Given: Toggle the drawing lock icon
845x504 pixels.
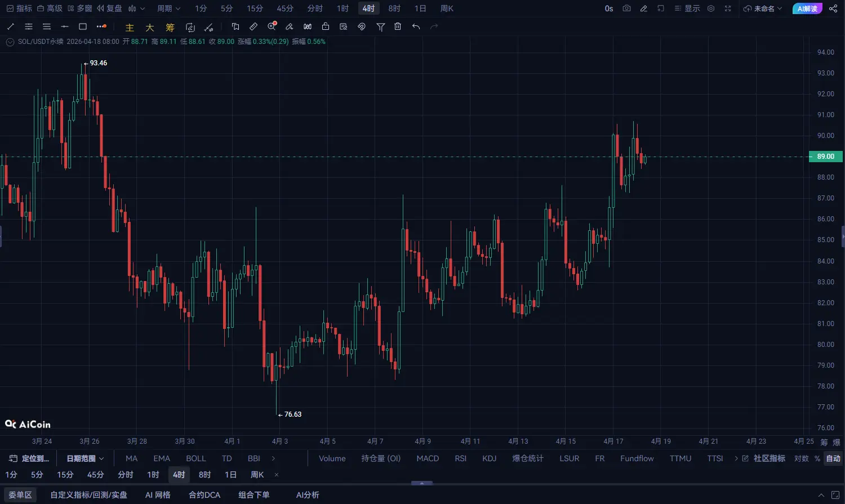Looking at the screenshot, I should tap(326, 26).
